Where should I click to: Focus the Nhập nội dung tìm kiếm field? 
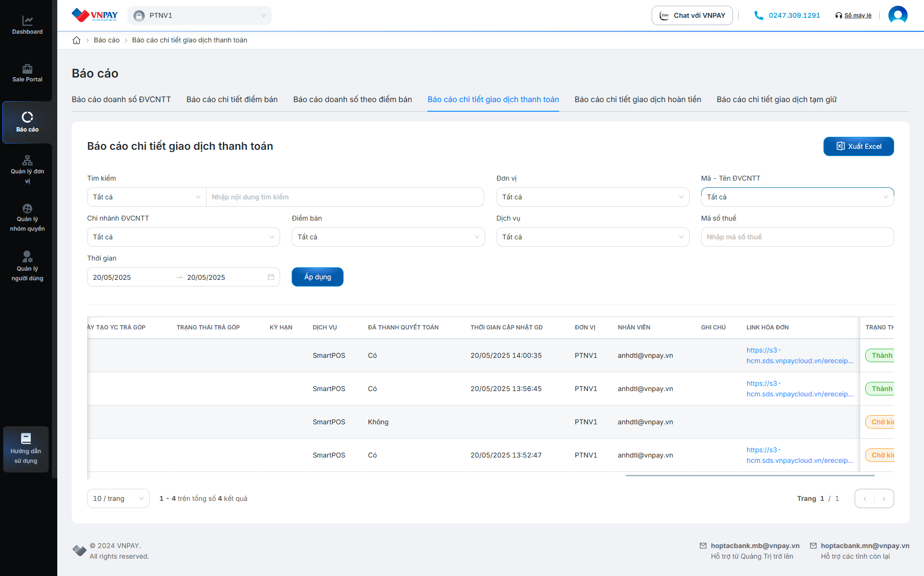coord(345,197)
